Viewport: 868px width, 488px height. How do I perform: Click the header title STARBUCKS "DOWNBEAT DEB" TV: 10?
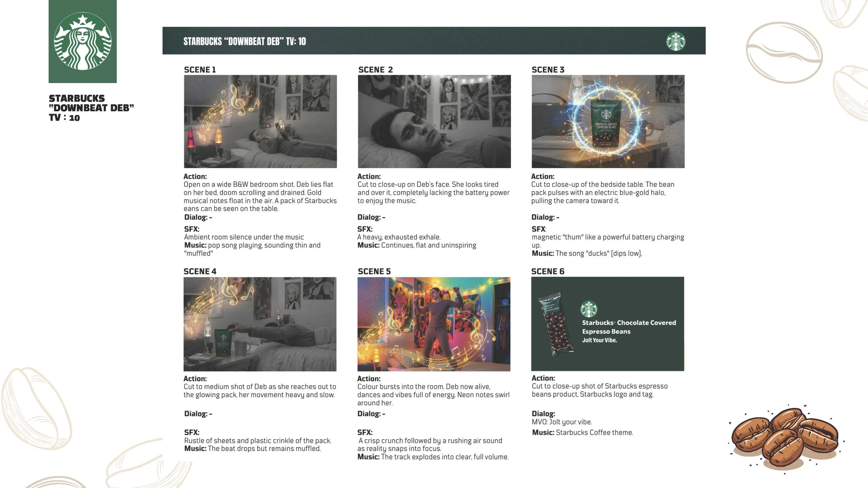tap(245, 42)
